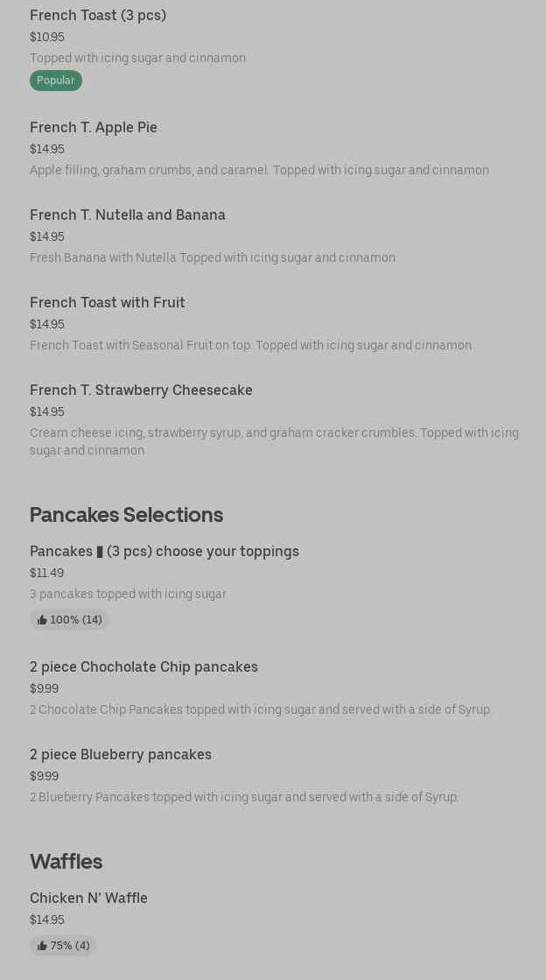Screen dimensions: 546x980
Task: Click the Waffles section heading
Action: (x=66, y=861)
